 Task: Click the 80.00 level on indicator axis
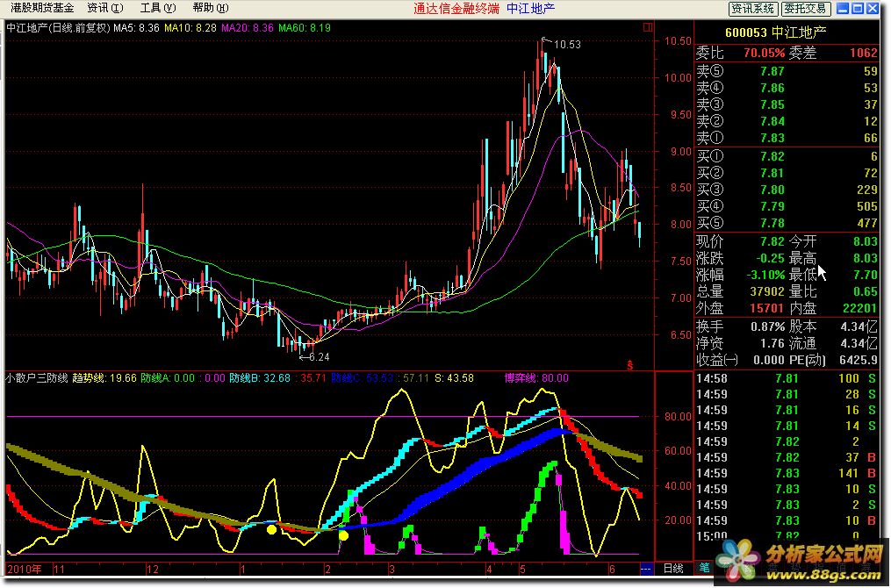[x=678, y=417]
